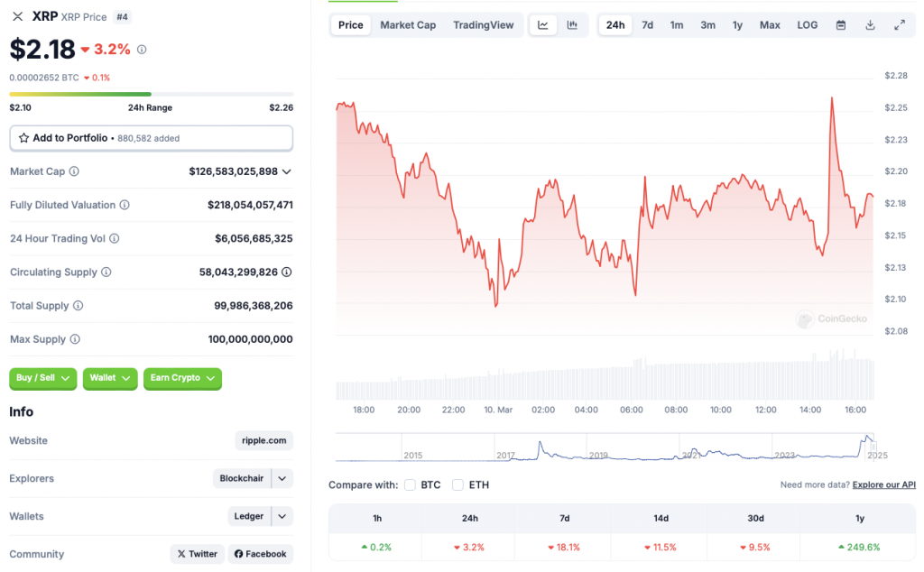Switch to the TradingView tab
This screenshot has width=924, height=572.
tap(484, 24)
